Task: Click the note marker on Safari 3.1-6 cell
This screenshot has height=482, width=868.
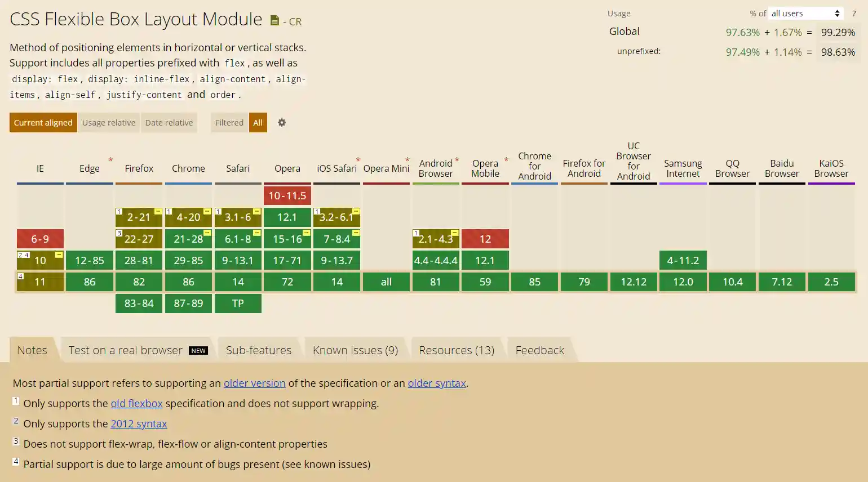Action: pos(218,212)
